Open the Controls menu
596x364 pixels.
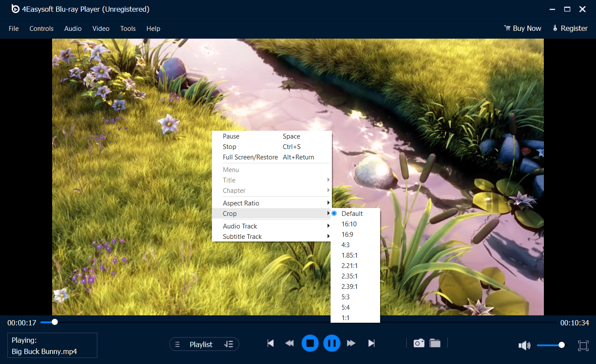click(x=42, y=28)
